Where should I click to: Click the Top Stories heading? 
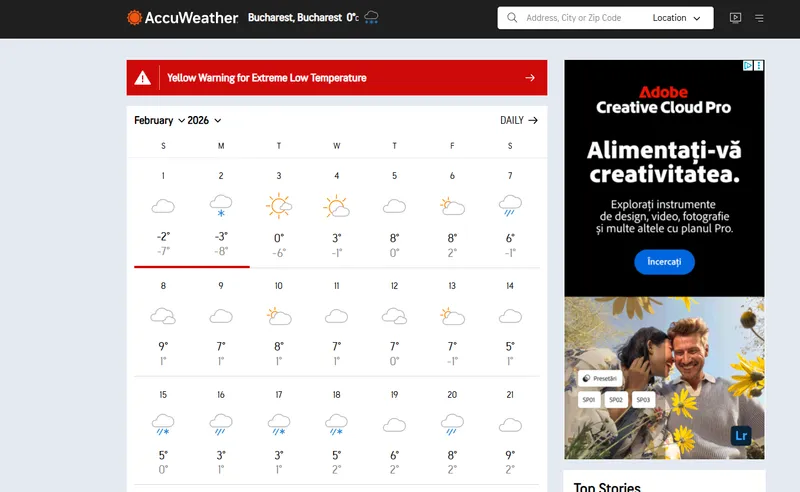[x=607, y=487]
